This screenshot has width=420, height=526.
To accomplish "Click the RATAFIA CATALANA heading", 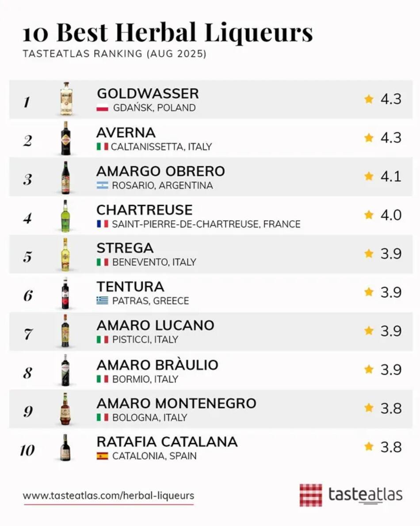I will (x=167, y=442).
